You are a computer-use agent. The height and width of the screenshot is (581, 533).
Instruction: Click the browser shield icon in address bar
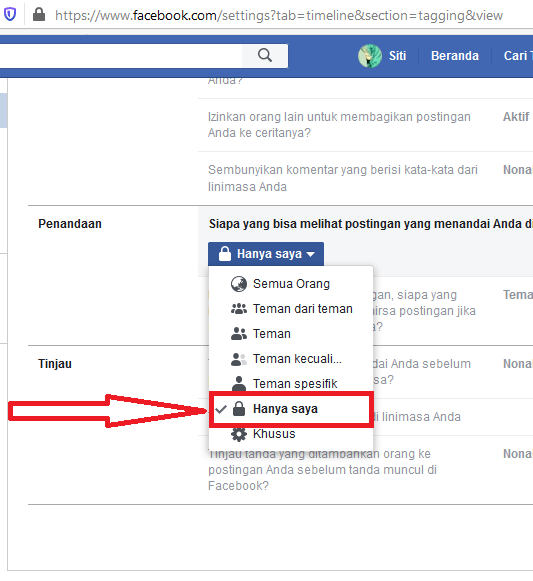(x=10, y=14)
